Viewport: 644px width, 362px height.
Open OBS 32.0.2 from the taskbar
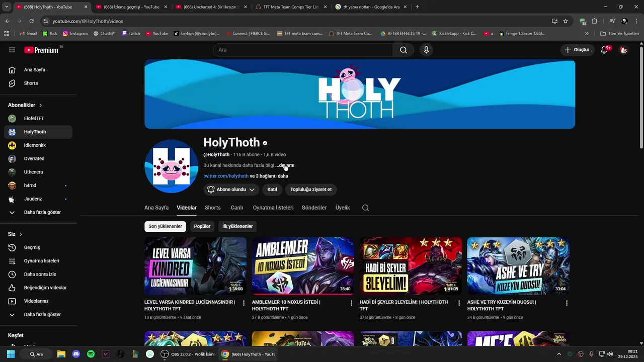pos(188,354)
